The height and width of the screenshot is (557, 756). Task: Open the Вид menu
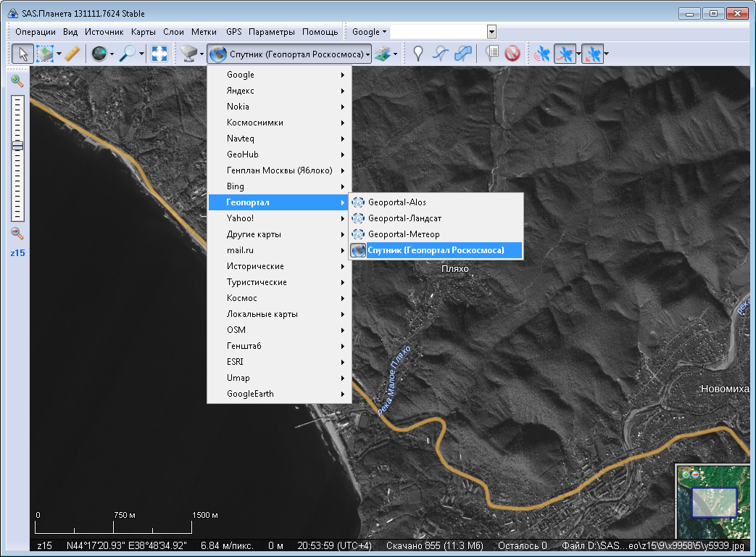coord(70,32)
